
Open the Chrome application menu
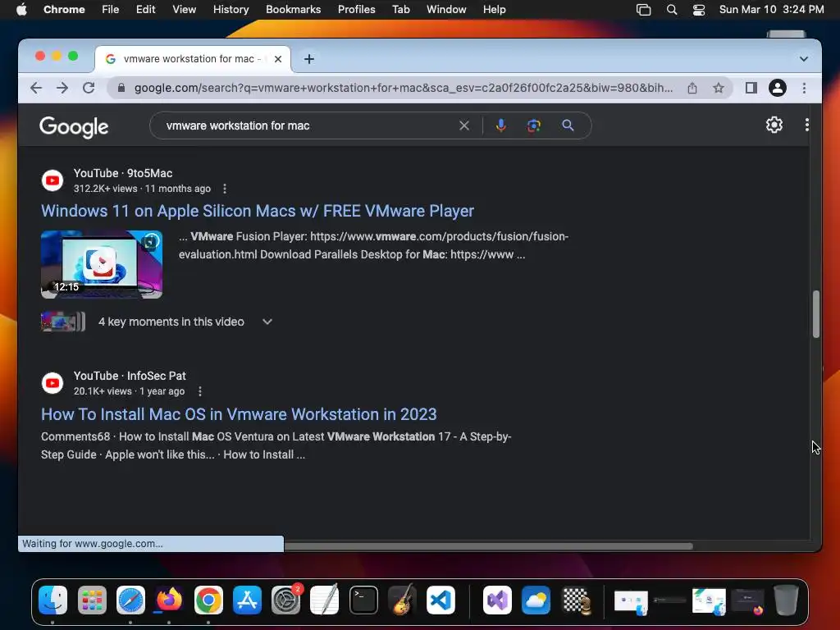point(64,10)
